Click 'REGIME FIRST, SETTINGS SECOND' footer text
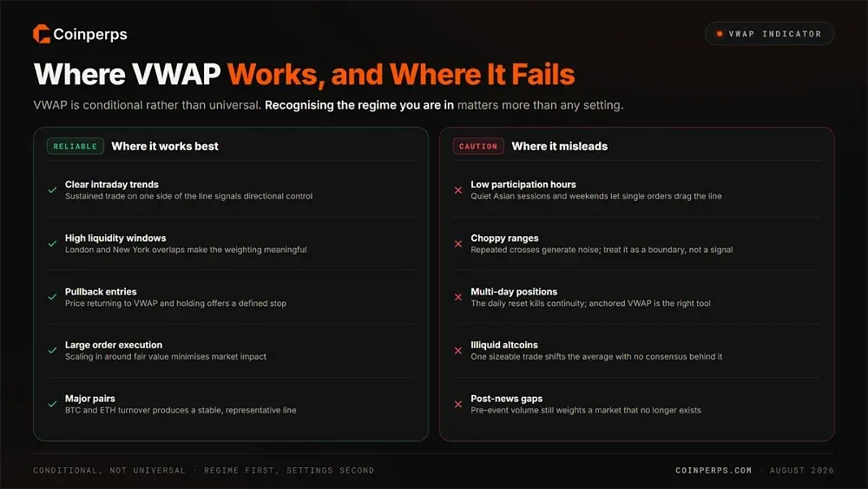The image size is (868, 489). [289, 470]
